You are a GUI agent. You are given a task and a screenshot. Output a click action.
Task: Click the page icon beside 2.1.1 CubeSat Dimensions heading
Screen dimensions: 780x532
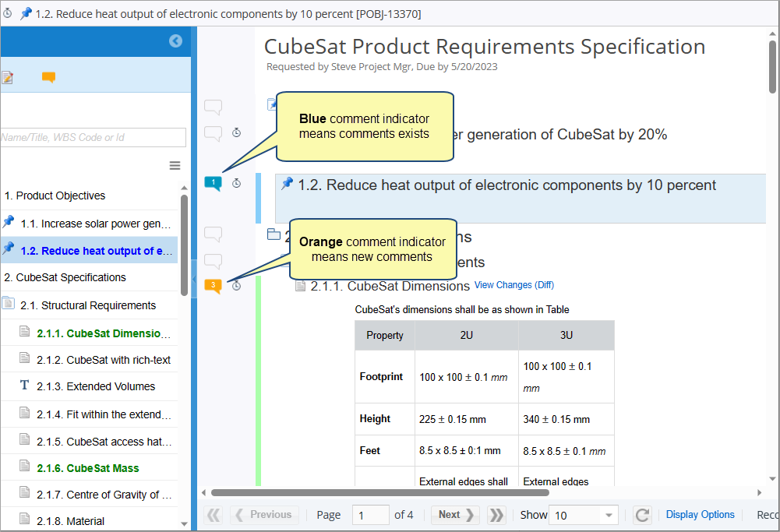(300, 285)
